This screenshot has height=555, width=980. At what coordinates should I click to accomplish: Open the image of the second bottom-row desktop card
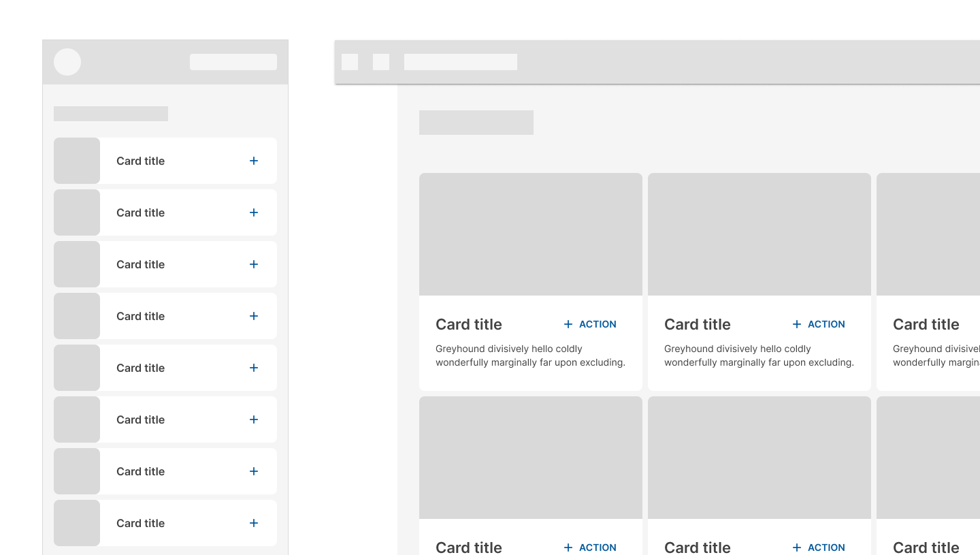coord(759,458)
